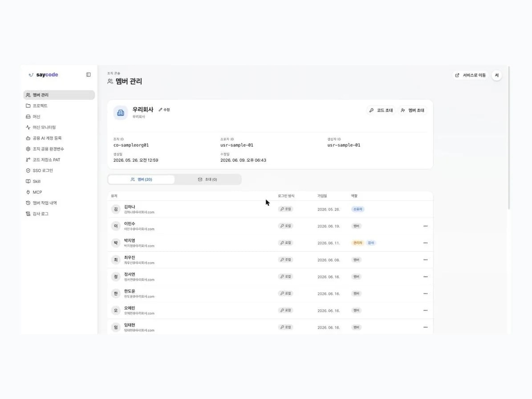Screen dimensions: 532x399
Task: Open more options for 이민수
Action: [x=426, y=226]
